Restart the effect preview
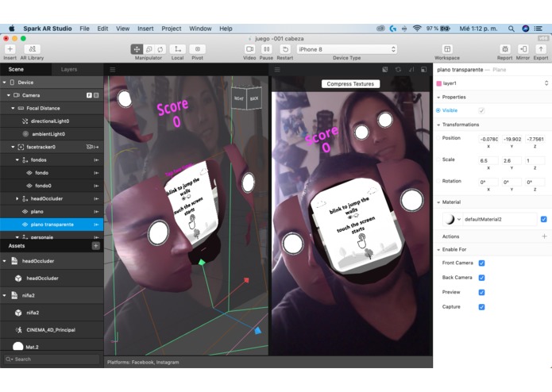 coord(285,49)
